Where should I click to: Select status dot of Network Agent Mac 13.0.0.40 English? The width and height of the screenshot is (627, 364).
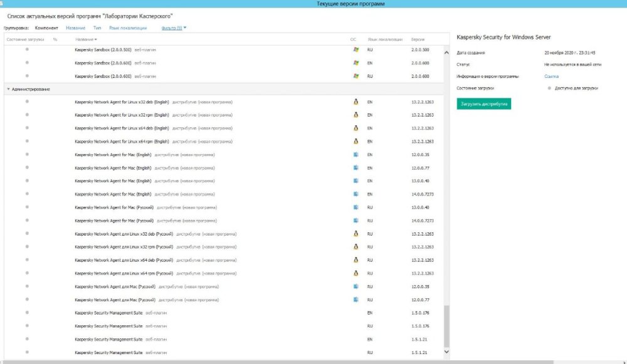(x=27, y=180)
